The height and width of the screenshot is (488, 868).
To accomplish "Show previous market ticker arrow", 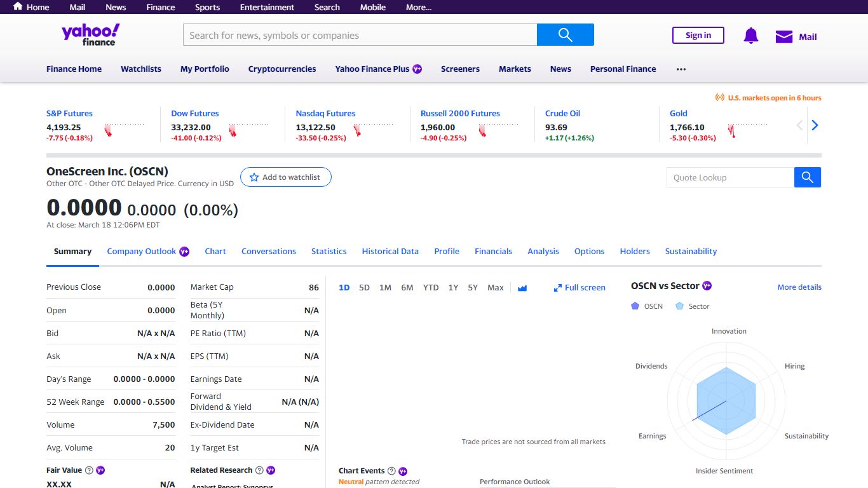I will (x=800, y=125).
